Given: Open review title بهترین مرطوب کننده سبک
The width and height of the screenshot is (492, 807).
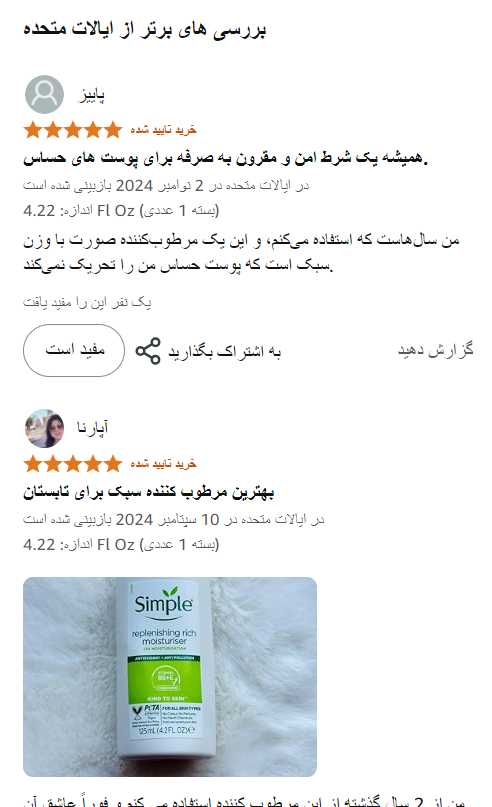Looking at the screenshot, I should (149, 492).
